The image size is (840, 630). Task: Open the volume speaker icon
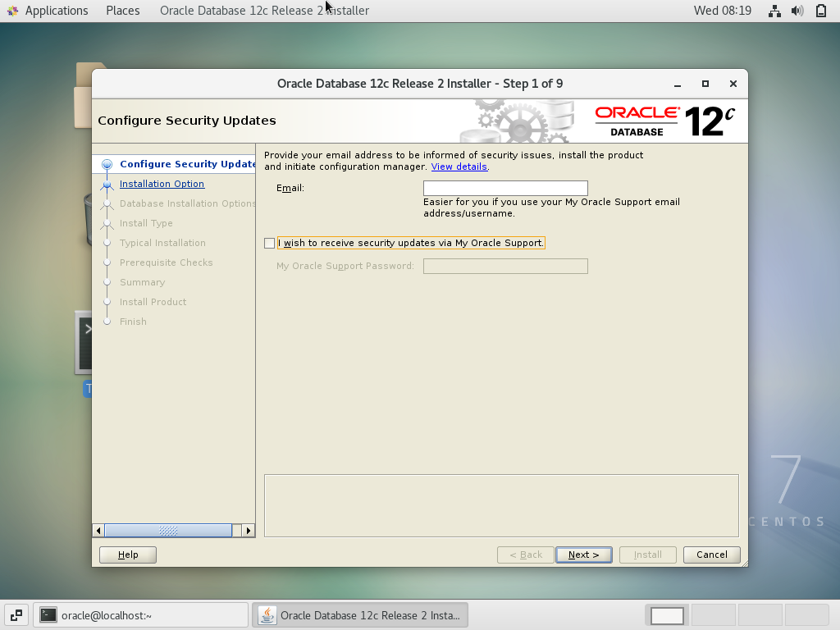click(x=797, y=11)
